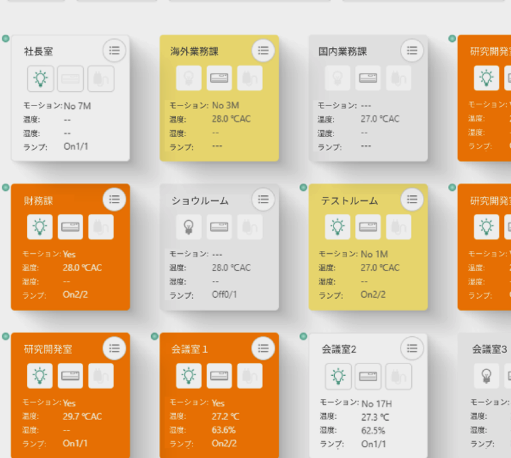
Task: Toggle the light bulb in the 海外業務課 card
Action: (x=189, y=78)
